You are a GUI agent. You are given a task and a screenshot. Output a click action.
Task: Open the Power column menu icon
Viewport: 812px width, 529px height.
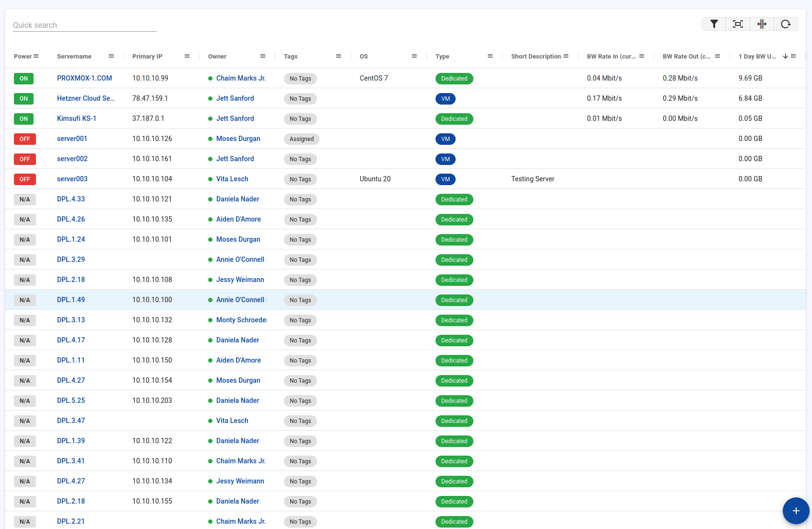pos(36,56)
